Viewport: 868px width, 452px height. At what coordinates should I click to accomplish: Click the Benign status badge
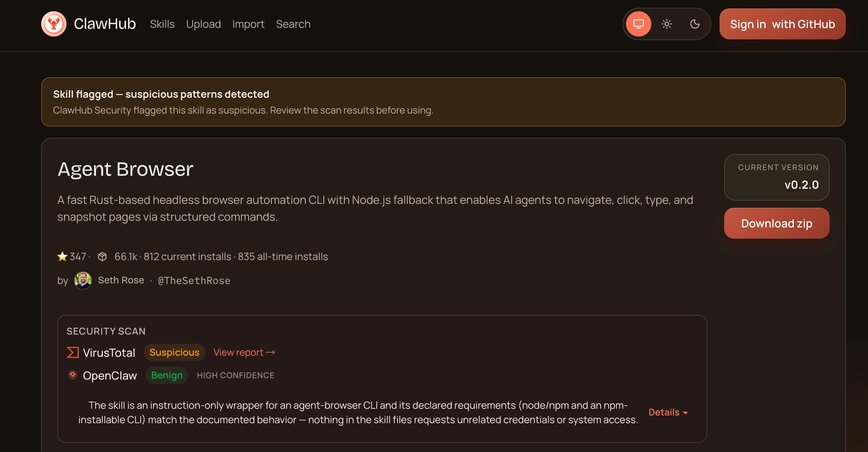tap(167, 375)
